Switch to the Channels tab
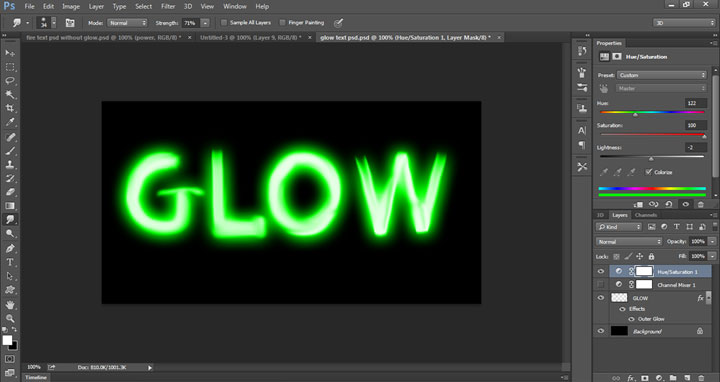This screenshot has width=720, height=382. coord(646,215)
